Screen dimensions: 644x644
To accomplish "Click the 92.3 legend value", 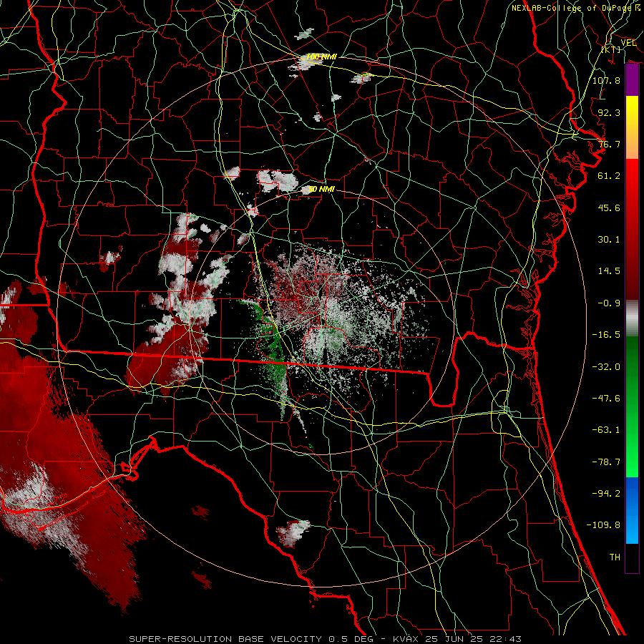I will 609,113.
